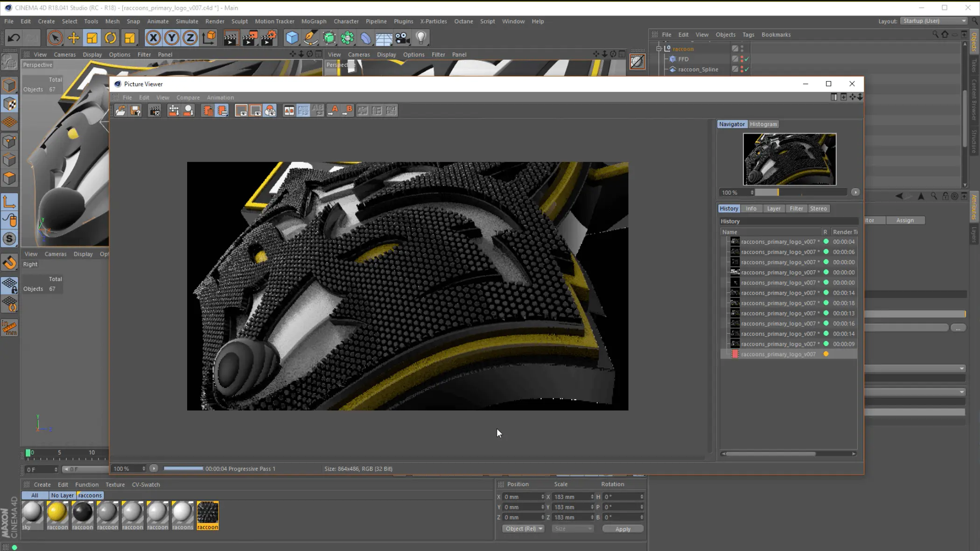This screenshot has width=980, height=551.
Task: Click the All material filter tab
Action: click(35, 495)
